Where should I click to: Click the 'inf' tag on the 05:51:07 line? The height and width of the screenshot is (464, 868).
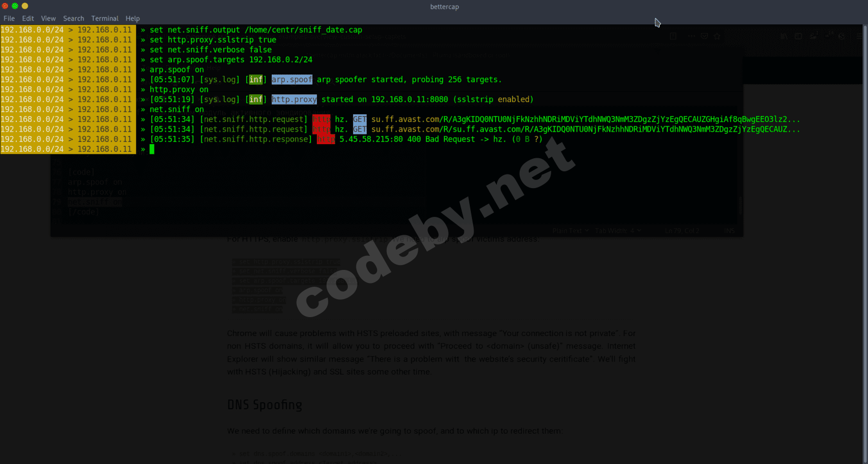(256, 80)
